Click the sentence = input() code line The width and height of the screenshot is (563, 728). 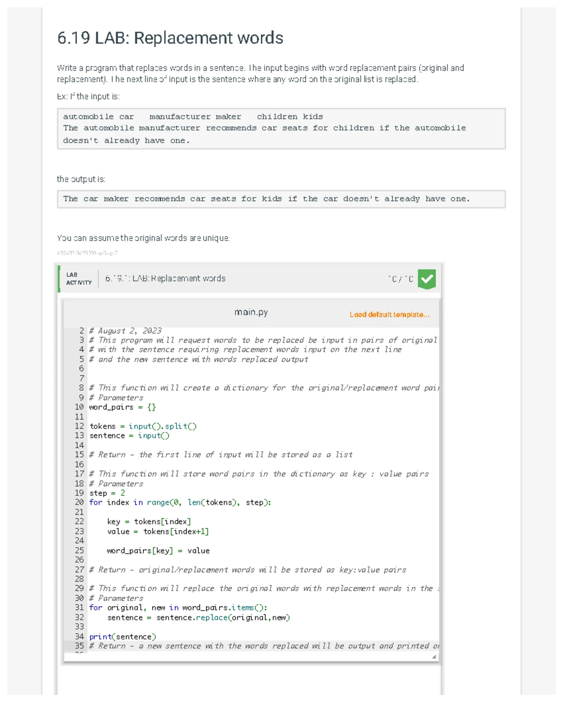pyautogui.click(x=129, y=435)
